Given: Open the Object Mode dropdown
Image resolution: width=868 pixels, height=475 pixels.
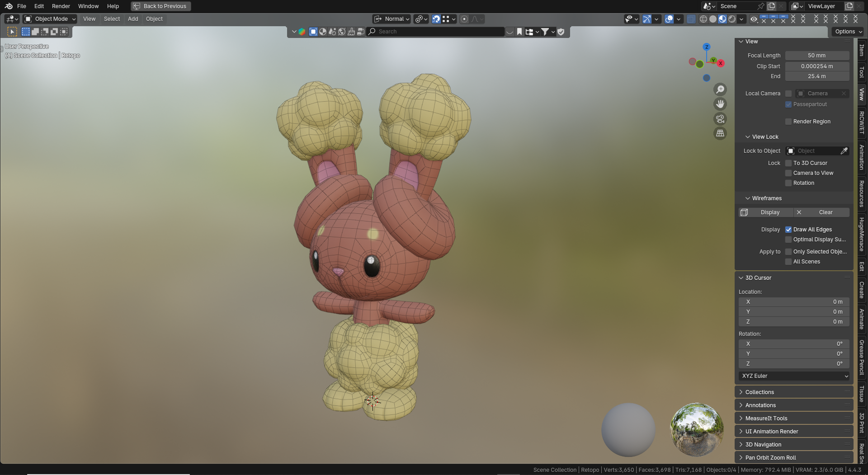Looking at the screenshot, I should [x=50, y=19].
